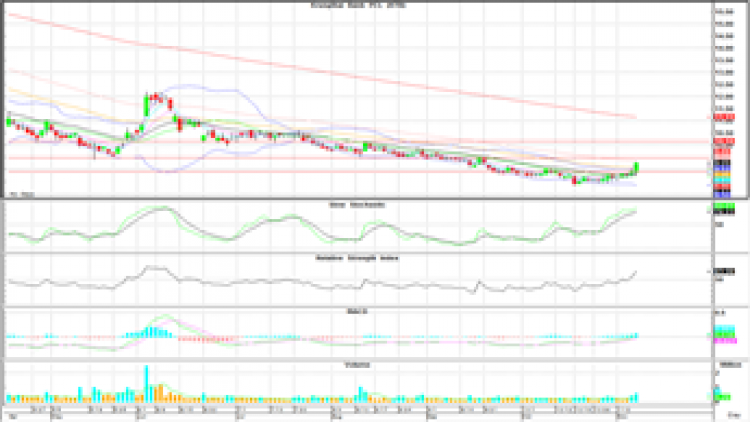Image resolution: width=750 pixels, height=422 pixels.
Task: Click the RSI line at its right end
Action: click(x=636, y=271)
